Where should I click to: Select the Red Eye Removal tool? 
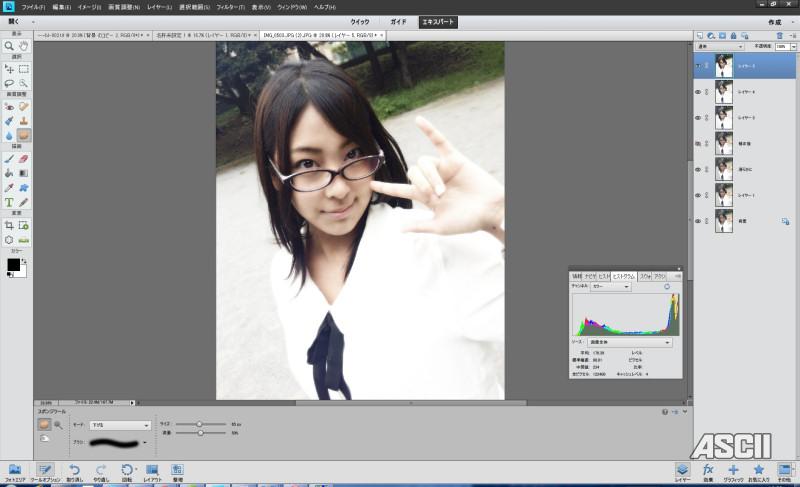point(9,107)
